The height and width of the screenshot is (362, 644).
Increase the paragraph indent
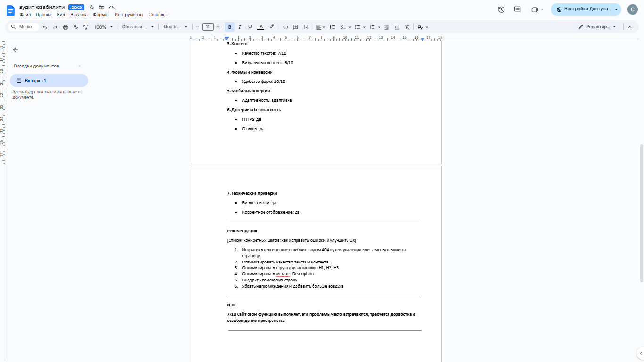coord(397,27)
